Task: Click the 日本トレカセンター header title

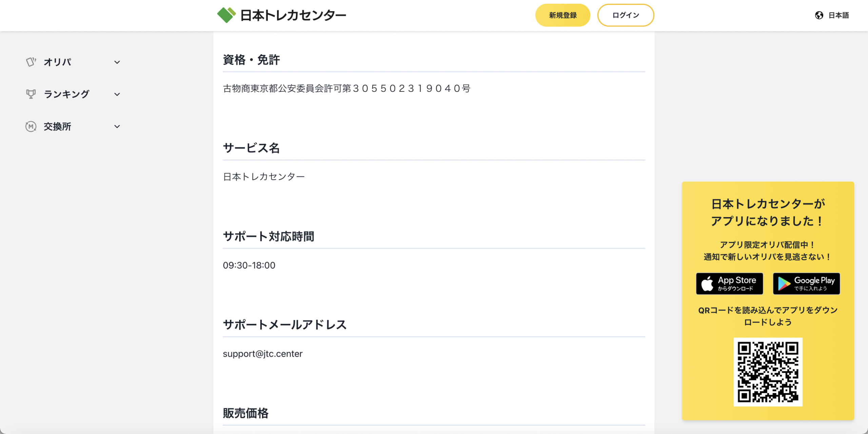Action: [x=293, y=15]
